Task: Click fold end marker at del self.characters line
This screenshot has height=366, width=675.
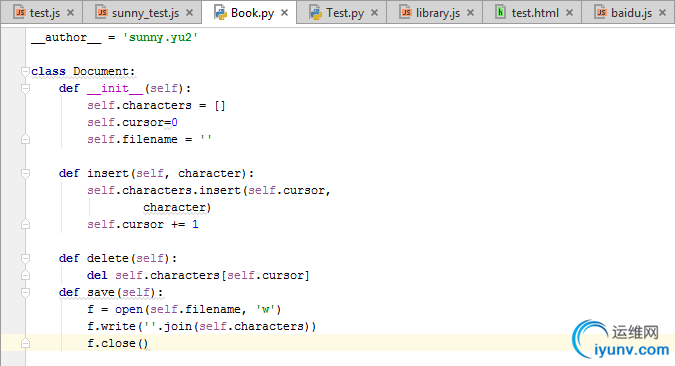Action: (25, 275)
